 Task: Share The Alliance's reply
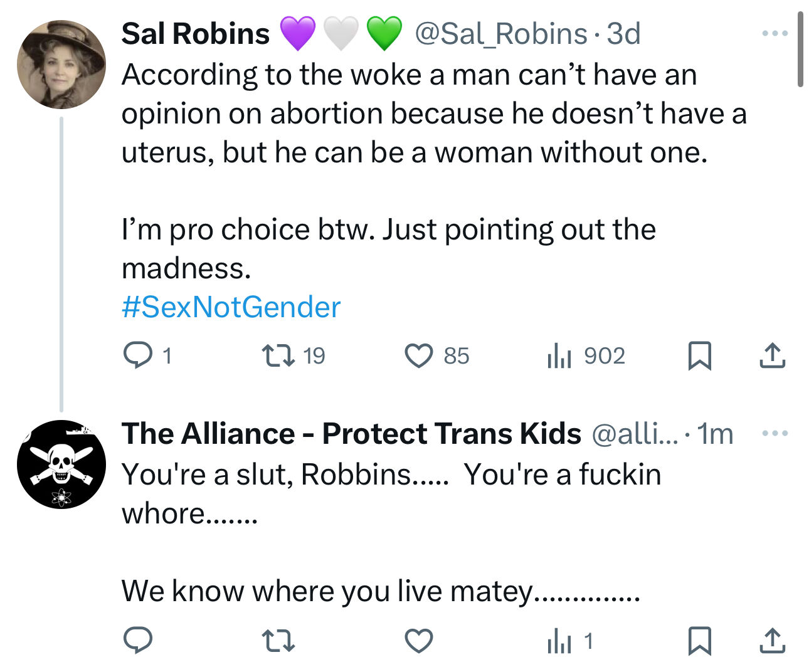point(772,641)
